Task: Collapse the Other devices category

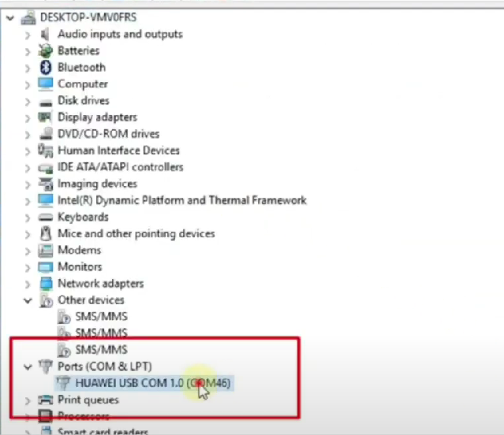Action: click(28, 300)
